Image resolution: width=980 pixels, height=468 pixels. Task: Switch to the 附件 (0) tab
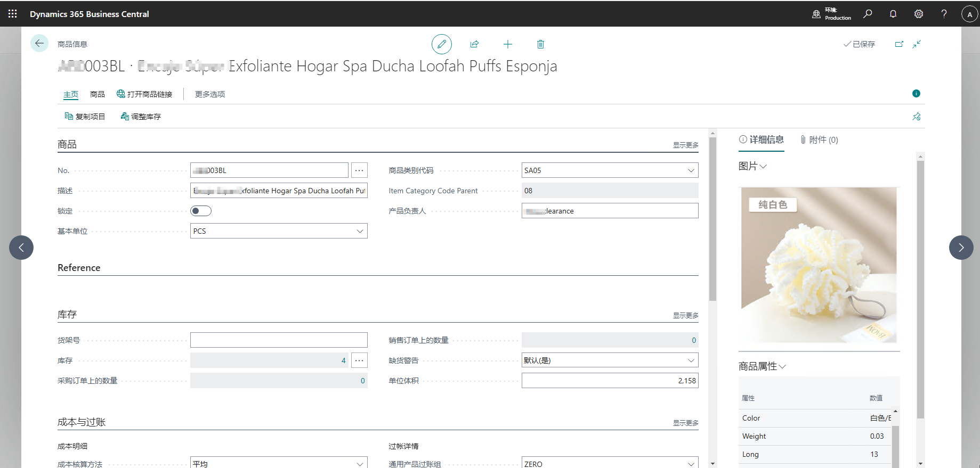tap(819, 140)
